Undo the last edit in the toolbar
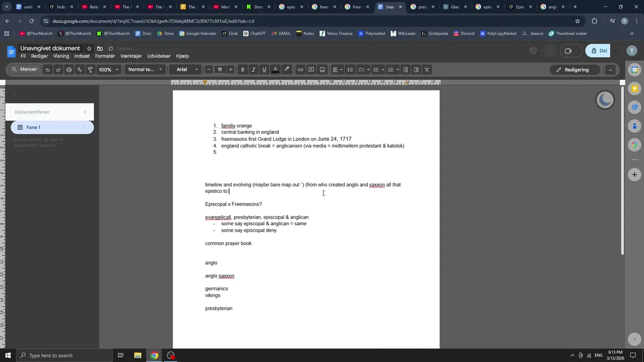The width and height of the screenshot is (644, 362). click(x=47, y=70)
